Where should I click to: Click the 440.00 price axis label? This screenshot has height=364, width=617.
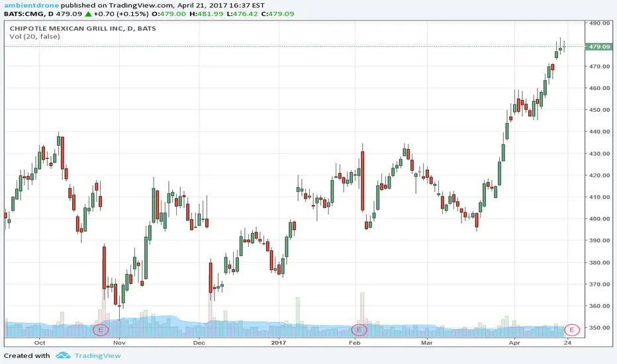[x=599, y=132]
